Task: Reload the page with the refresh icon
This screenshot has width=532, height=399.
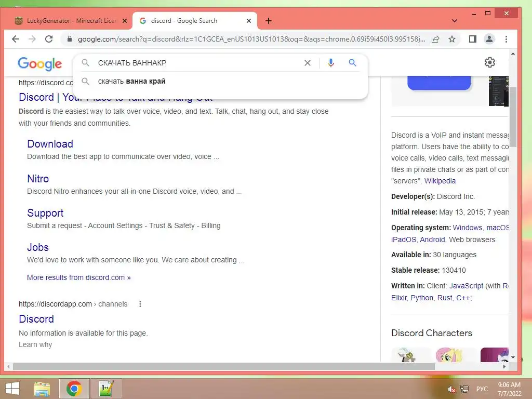Action: [49, 39]
